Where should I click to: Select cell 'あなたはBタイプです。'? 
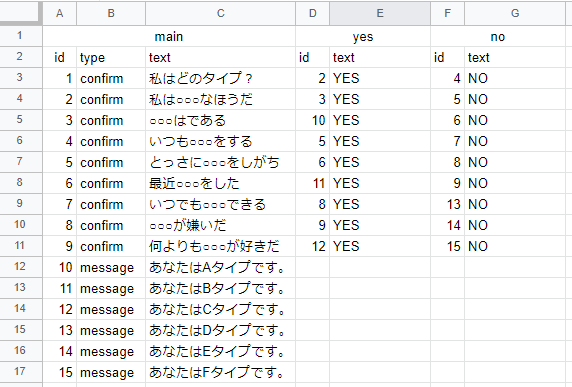220,288
